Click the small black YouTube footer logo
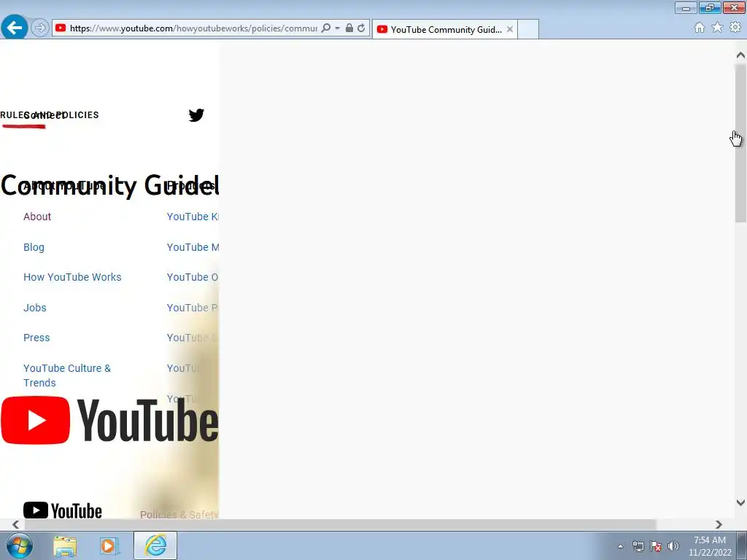This screenshot has width=747, height=560. 63,510
